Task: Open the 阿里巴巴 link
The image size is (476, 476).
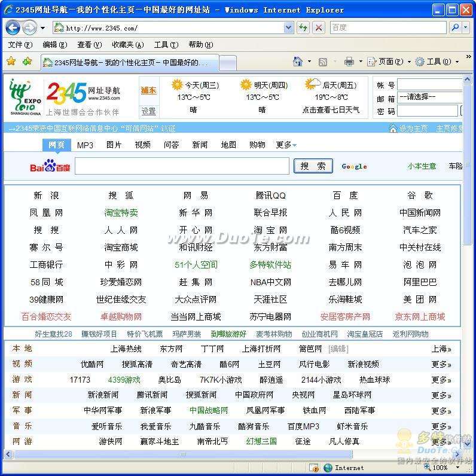Action: pyautogui.click(x=420, y=282)
